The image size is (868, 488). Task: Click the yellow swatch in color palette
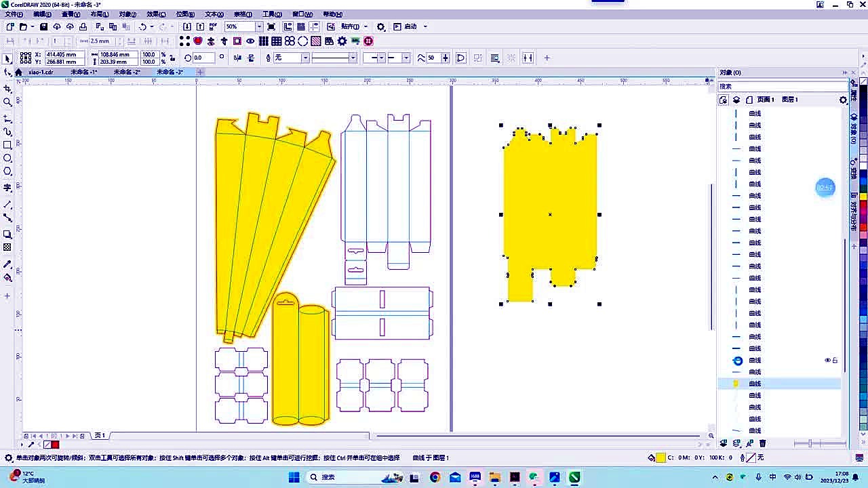tap(863, 197)
